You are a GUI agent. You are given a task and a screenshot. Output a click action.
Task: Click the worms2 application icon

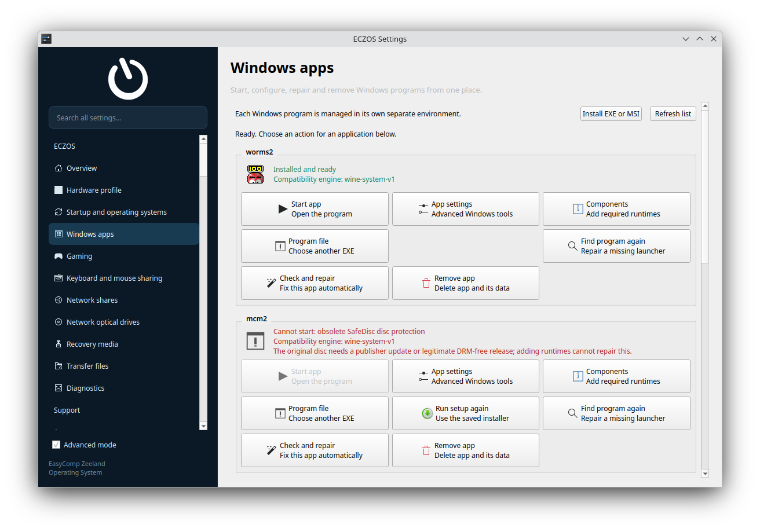point(255,174)
